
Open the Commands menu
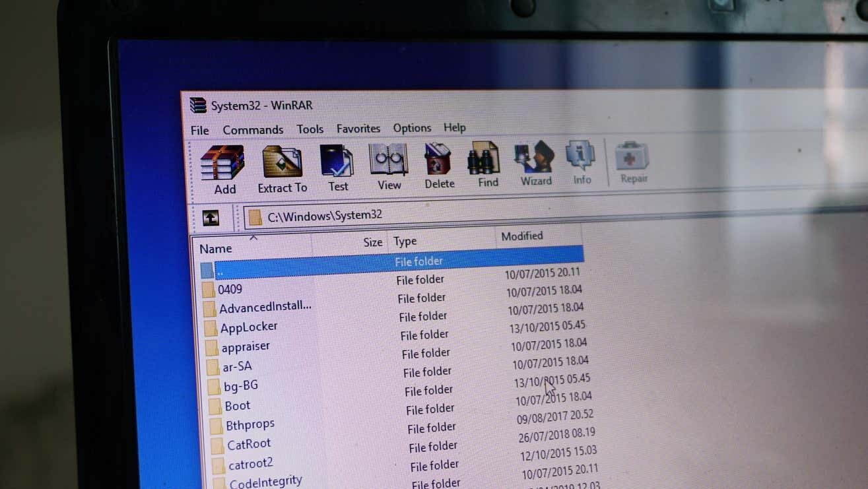[253, 130]
